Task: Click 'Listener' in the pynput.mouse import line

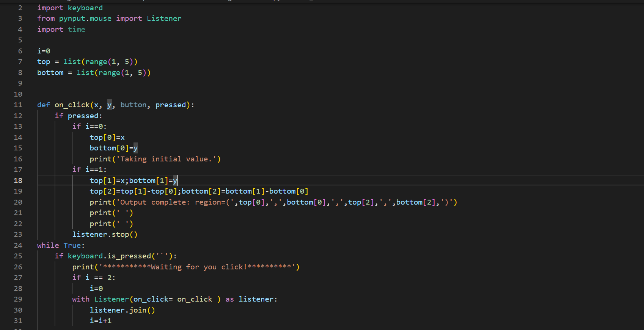Action: pos(164,19)
